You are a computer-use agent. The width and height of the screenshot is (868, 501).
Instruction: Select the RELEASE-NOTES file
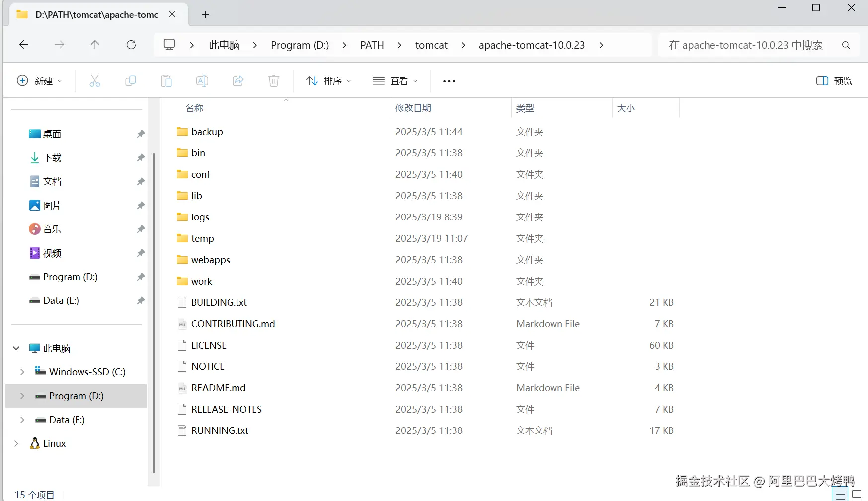[427, 409]
